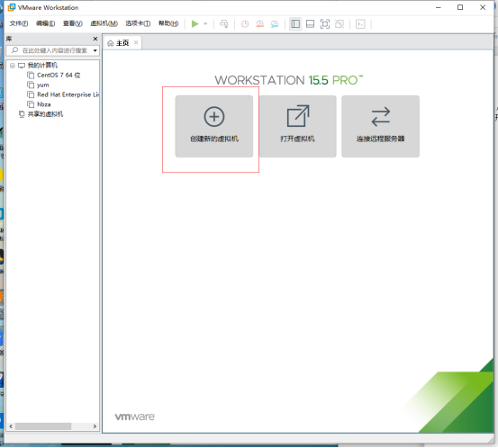Screen dimensions: 498x448
Task: Open the power options dropdown arrow
Action: 205,23
